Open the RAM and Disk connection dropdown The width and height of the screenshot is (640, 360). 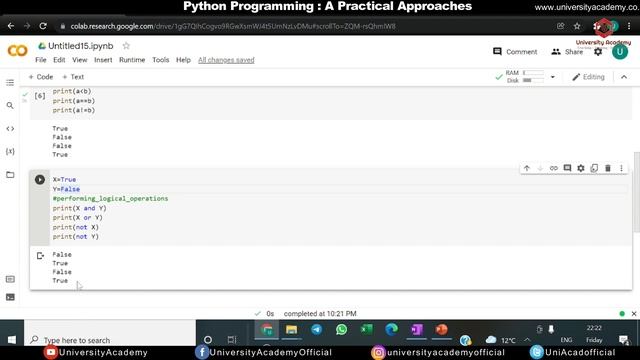[x=553, y=77]
